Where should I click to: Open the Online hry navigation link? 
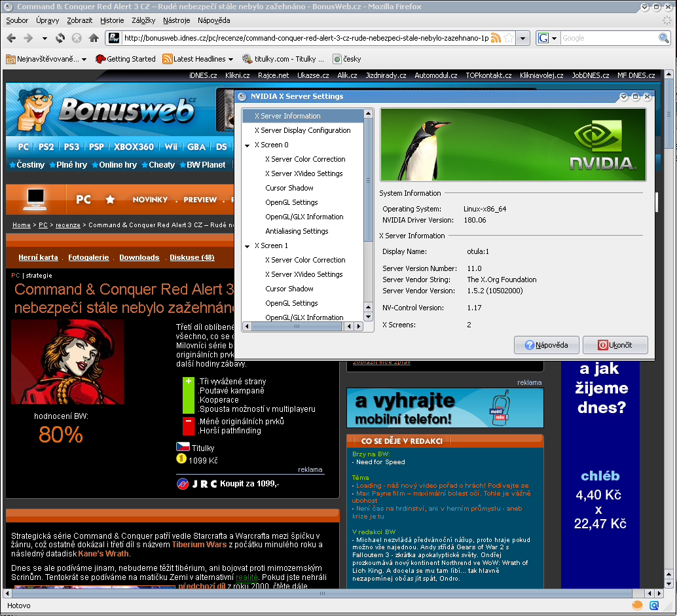(114, 165)
